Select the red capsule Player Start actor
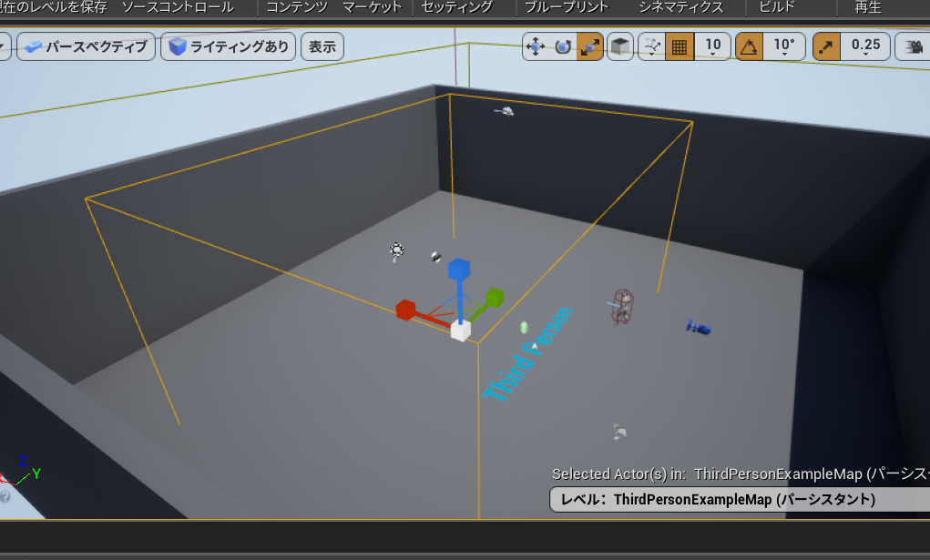 [x=622, y=306]
